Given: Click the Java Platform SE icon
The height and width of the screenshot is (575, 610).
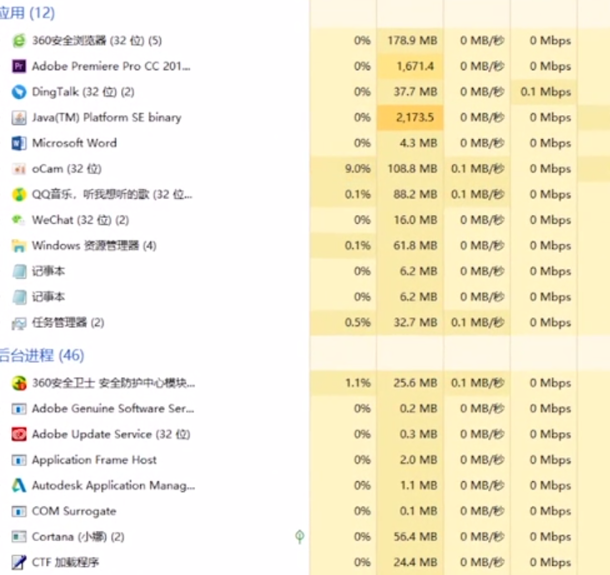Looking at the screenshot, I should pyautogui.click(x=19, y=118).
